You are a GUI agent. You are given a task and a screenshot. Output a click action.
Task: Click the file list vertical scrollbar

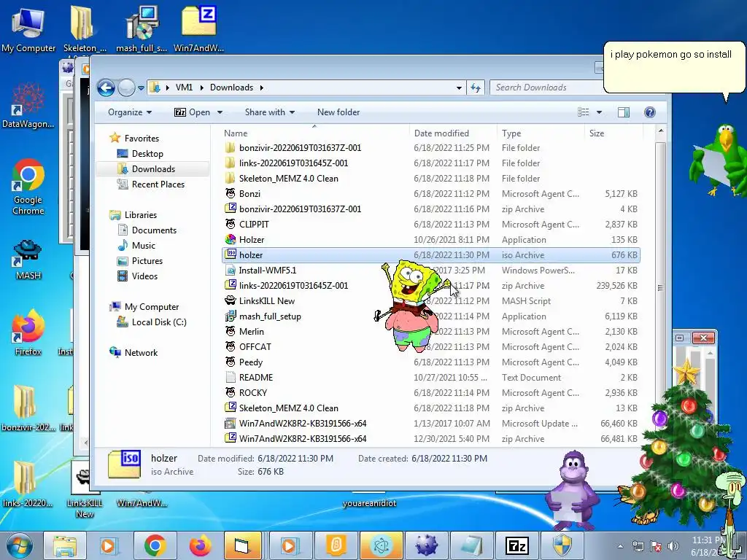coord(660,287)
